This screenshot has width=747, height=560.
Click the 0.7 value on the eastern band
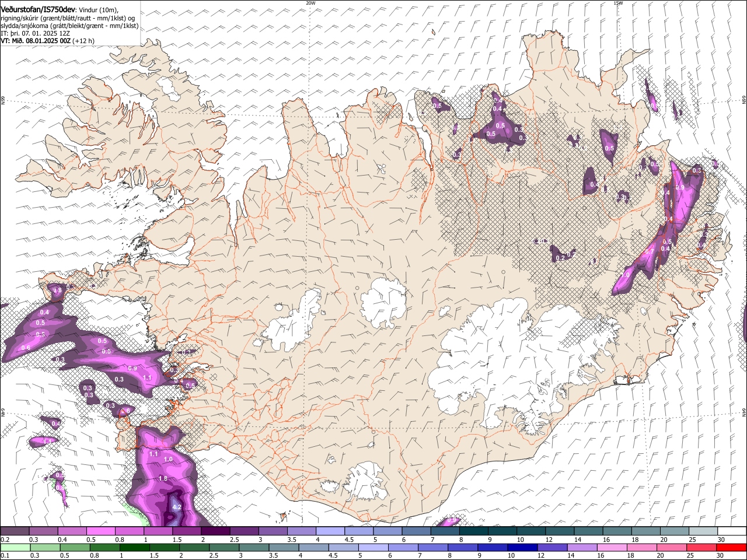(x=649, y=251)
